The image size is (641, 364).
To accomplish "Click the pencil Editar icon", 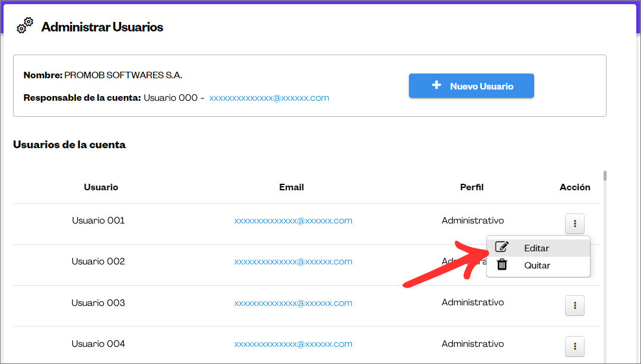I will 502,247.
